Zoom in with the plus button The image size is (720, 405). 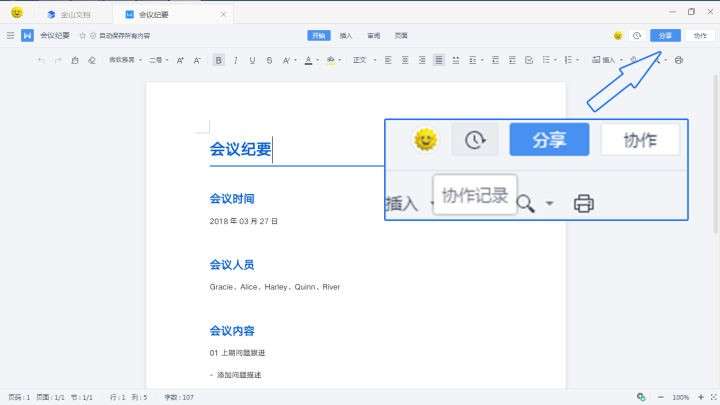pyautogui.click(x=701, y=397)
